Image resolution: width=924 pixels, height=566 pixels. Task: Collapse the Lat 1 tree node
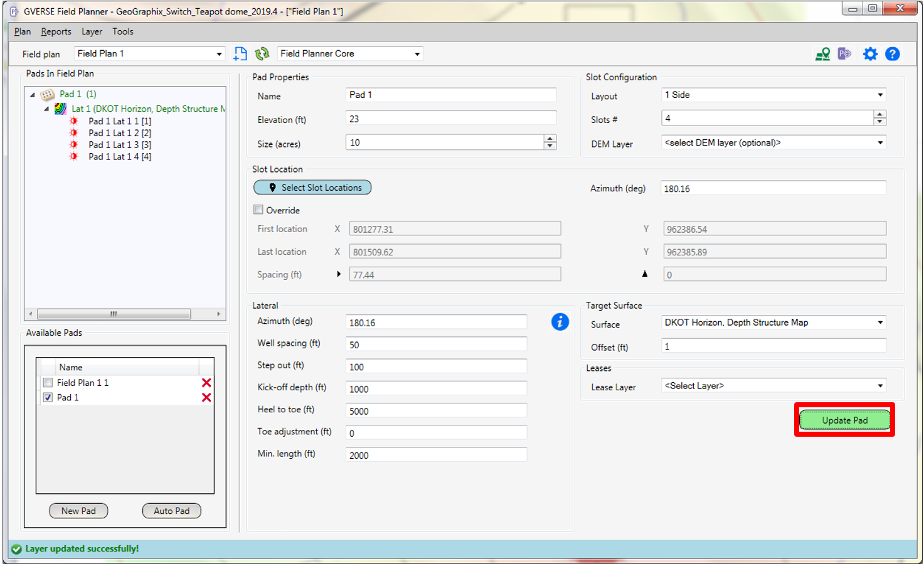46,109
